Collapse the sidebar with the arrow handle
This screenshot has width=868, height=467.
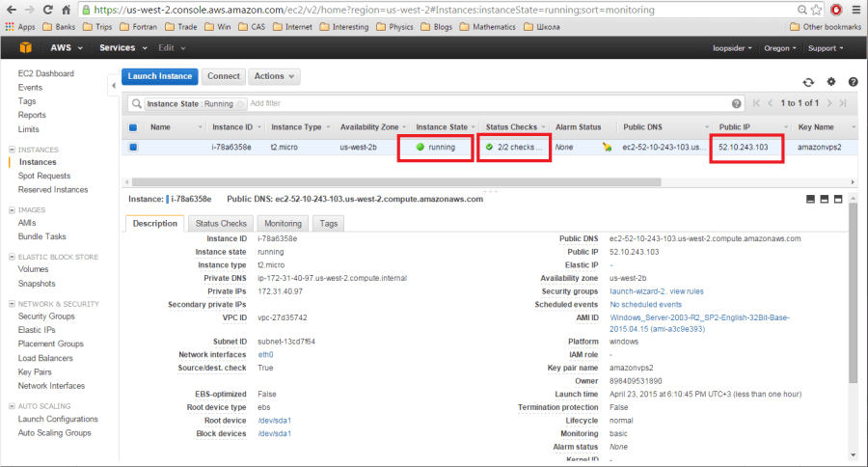point(114,85)
